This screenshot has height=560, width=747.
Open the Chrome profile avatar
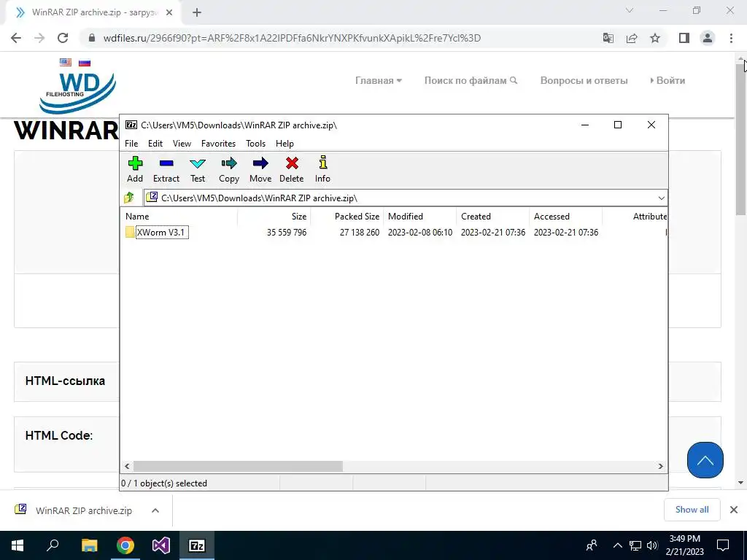708,38
